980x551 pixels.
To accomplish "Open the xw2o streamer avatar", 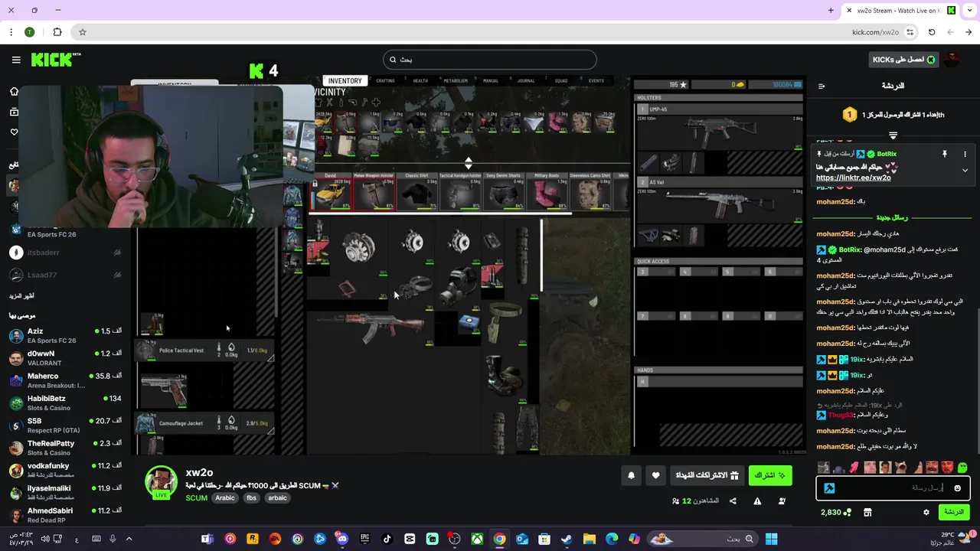I will [161, 481].
